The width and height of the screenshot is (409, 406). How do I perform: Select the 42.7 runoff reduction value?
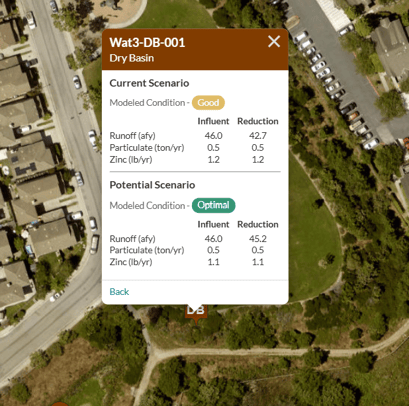258,136
